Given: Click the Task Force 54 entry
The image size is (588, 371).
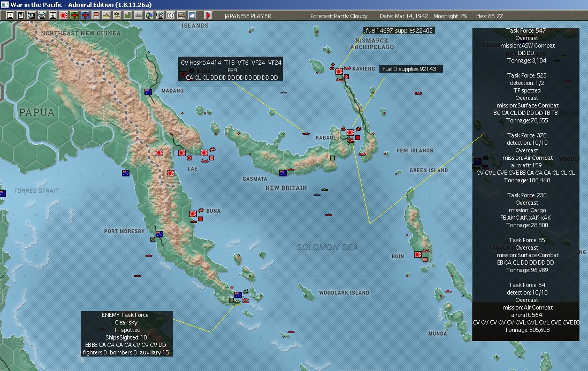Looking at the screenshot, I should (526, 307).
